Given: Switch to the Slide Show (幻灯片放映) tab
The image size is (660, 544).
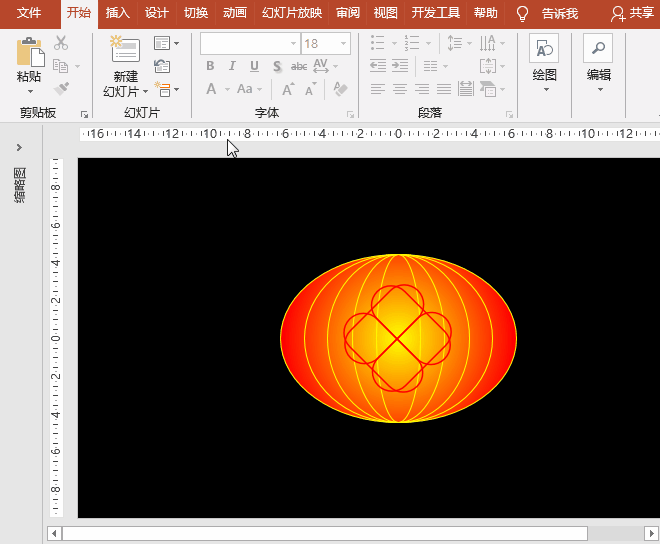Looking at the screenshot, I should [x=292, y=13].
